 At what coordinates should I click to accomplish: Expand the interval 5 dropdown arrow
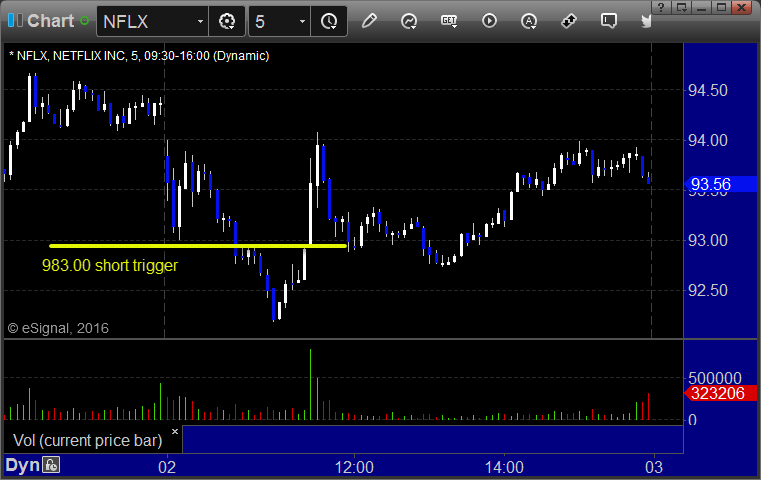coord(302,22)
